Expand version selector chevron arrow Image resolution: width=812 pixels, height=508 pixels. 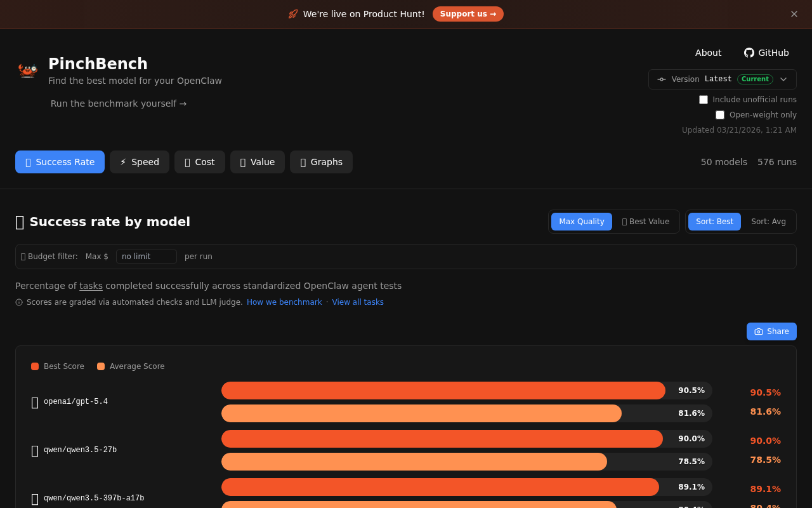(x=783, y=79)
